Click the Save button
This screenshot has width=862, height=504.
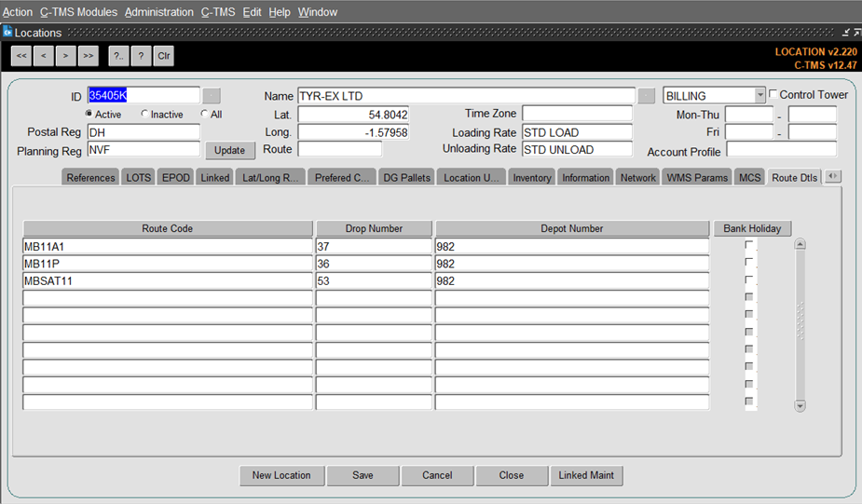[x=363, y=475]
